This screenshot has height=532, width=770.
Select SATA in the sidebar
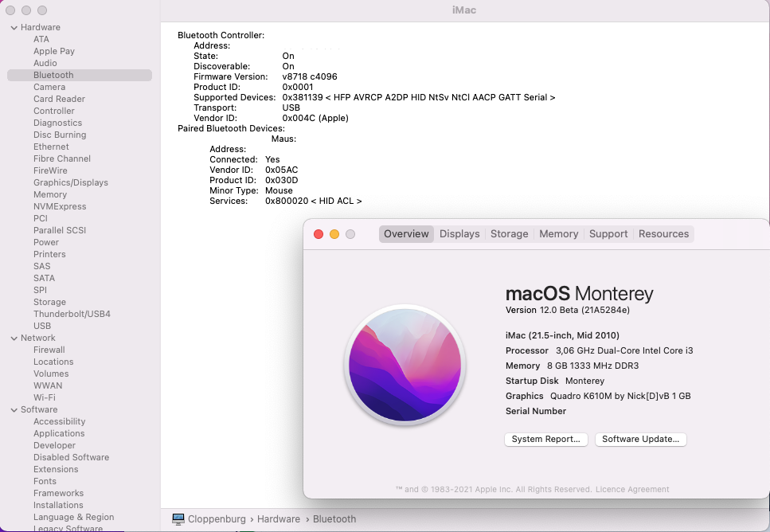[45, 278]
